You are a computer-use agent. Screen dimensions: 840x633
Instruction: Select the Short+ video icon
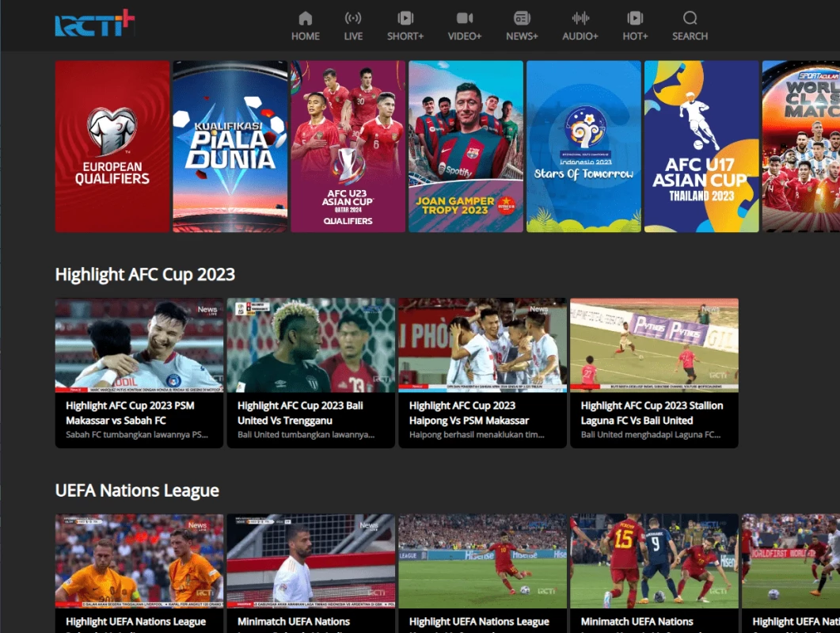[405, 18]
